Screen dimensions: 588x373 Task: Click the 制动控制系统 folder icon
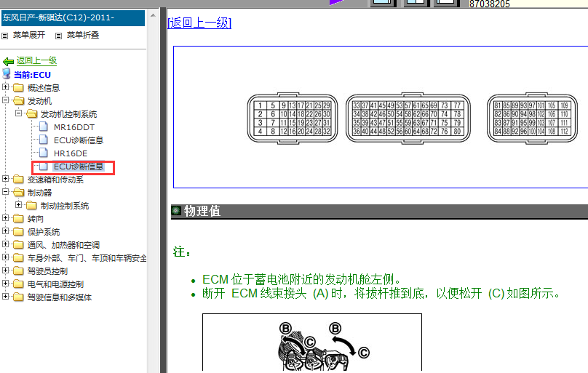click(31, 206)
